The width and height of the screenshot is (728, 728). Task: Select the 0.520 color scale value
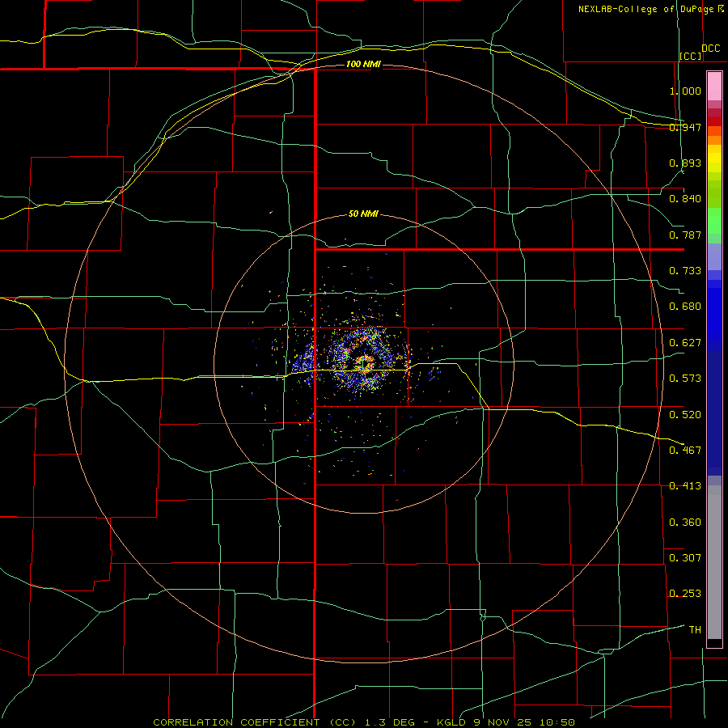click(685, 414)
